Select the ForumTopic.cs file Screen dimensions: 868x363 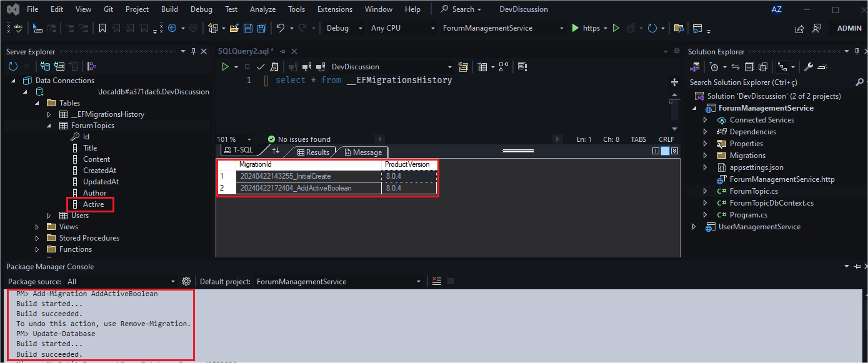(x=754, y=191)
